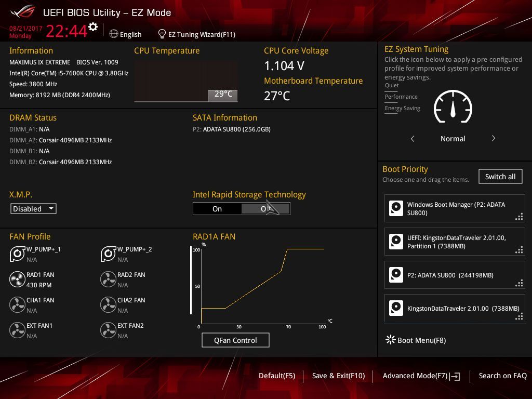Click the Memory: 8192 MB text

(x=59, y=95)
